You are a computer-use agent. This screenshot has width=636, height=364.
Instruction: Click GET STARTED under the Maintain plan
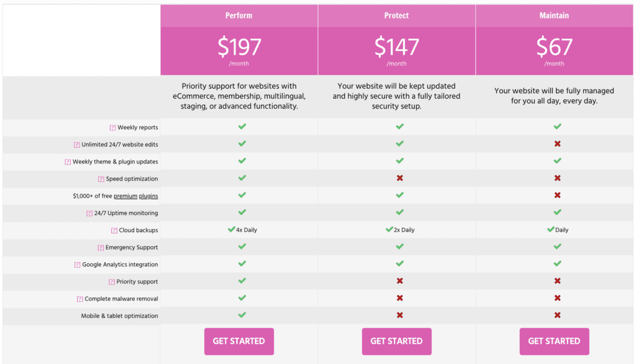click(553, 341)
